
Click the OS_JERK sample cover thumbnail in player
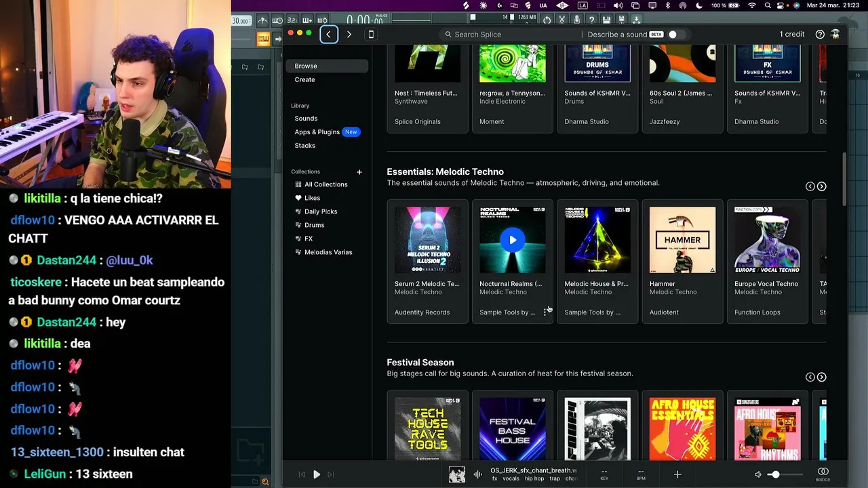point(457,474)
